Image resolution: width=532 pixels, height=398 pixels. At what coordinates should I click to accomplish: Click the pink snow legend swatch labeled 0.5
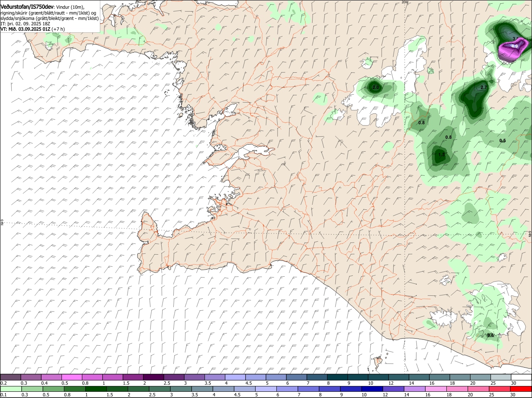pos(72,377)
